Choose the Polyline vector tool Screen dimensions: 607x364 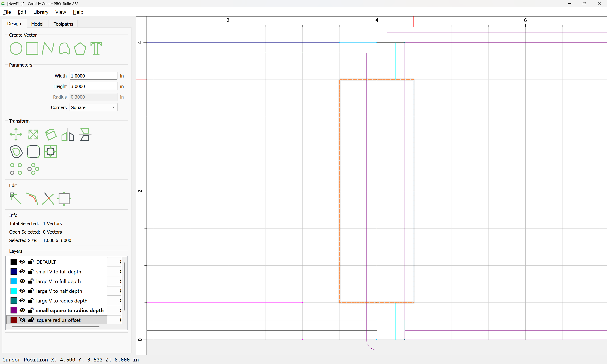click(48, 48)
